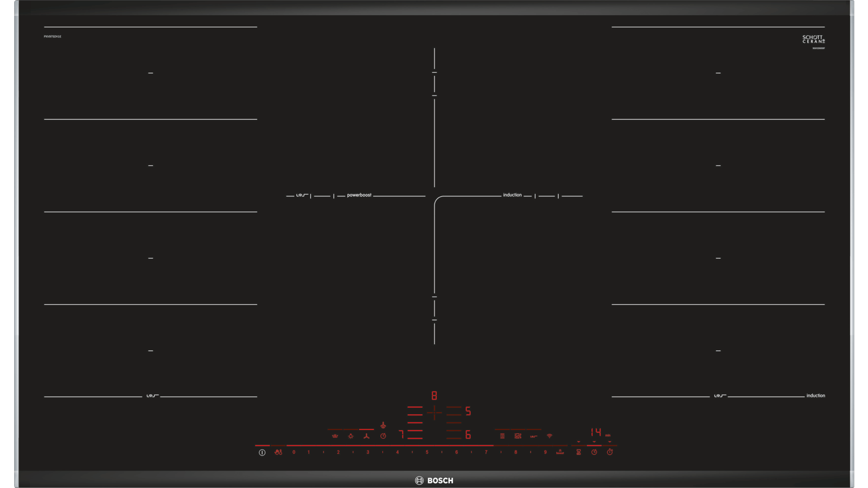Set power level to 3 on slider

tap(368, 452)
